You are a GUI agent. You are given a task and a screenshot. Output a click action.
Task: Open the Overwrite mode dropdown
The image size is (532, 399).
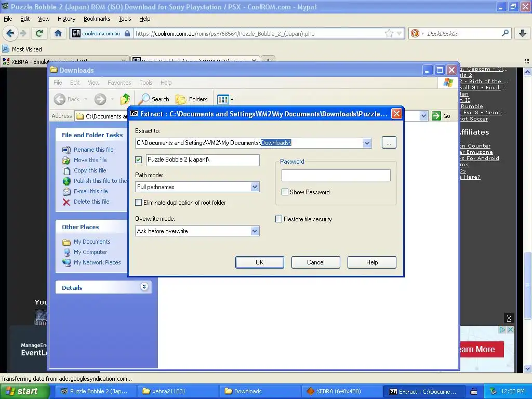(x=255, y=231)
